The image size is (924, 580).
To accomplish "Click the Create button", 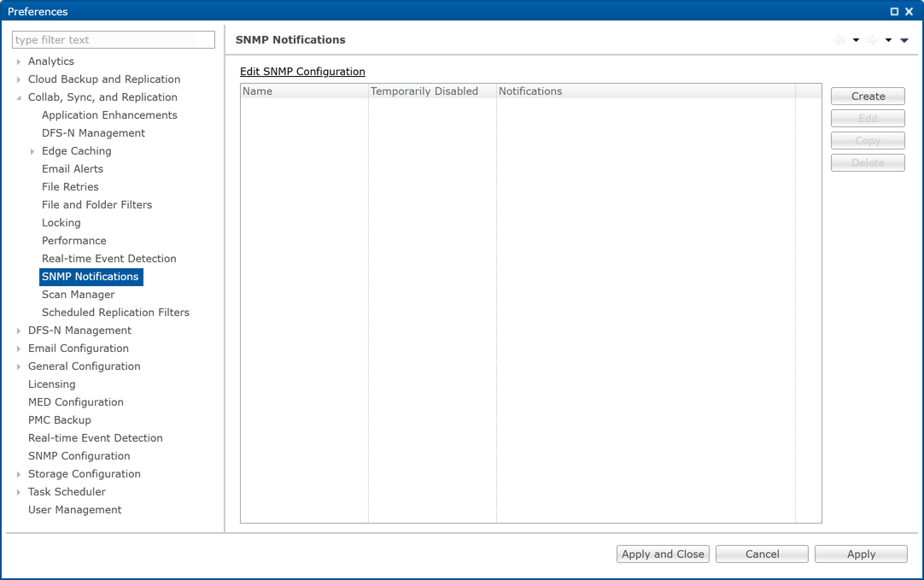I will (x=868, y=96).
